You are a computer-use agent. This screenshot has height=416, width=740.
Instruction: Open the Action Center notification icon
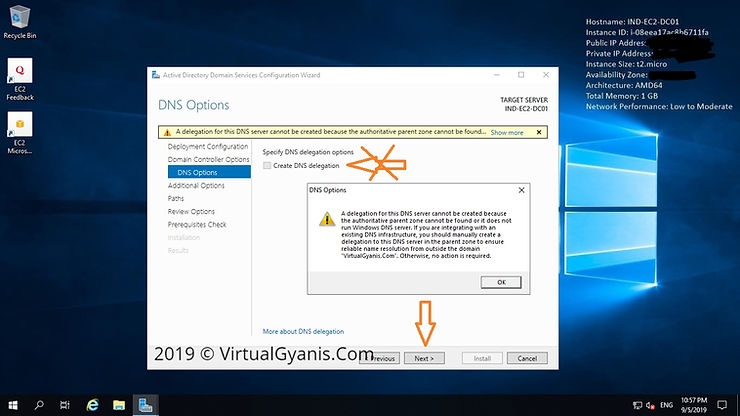tap(721, 405)
